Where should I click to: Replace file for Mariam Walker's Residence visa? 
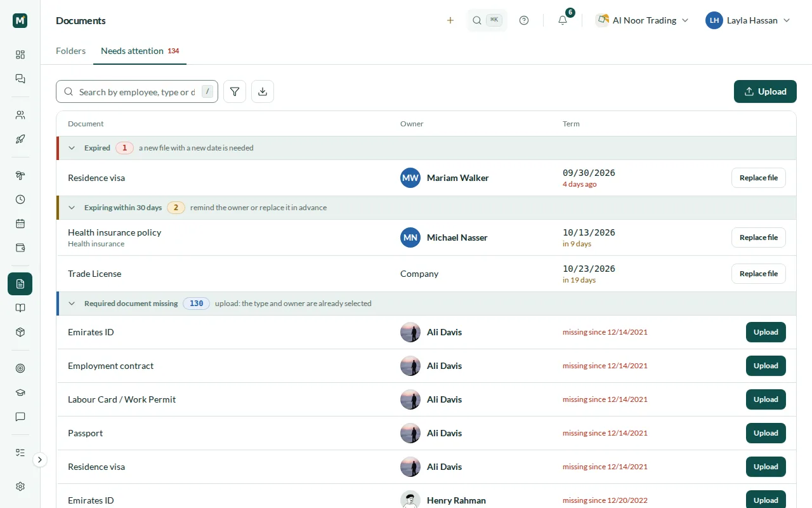point(759,178)
